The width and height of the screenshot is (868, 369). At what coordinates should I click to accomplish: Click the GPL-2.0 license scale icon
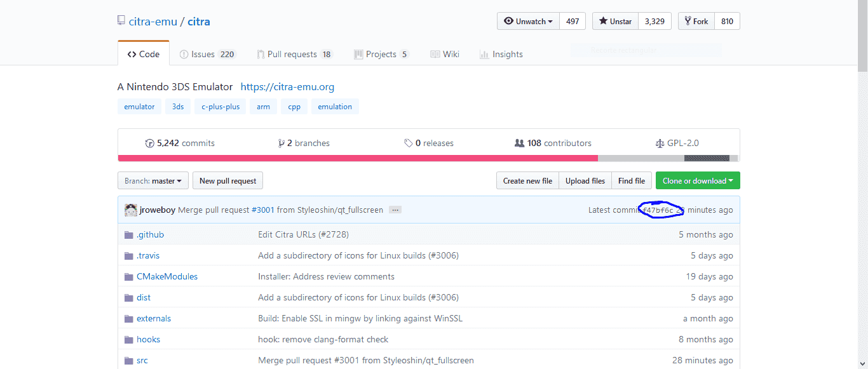[x=660, y=144]
